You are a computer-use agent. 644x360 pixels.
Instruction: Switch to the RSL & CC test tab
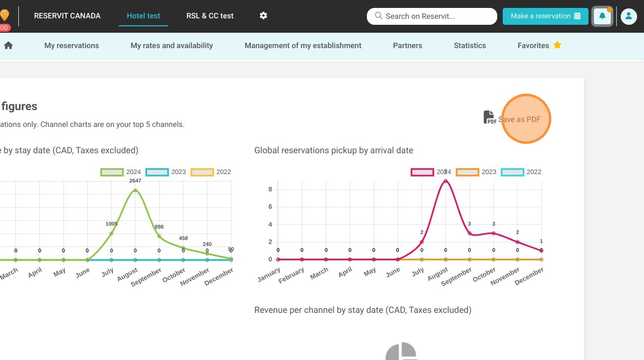(210, 16)
